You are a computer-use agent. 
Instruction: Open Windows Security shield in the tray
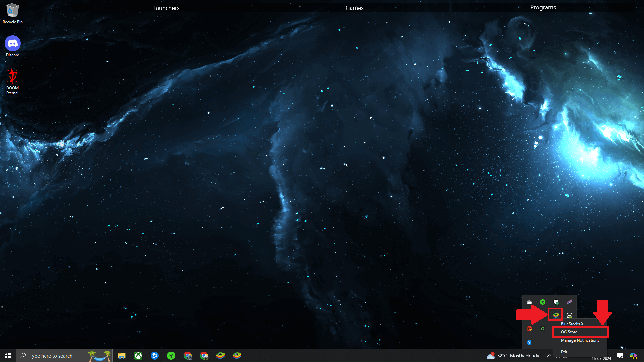pyautogui.click(x=556, y=302)
